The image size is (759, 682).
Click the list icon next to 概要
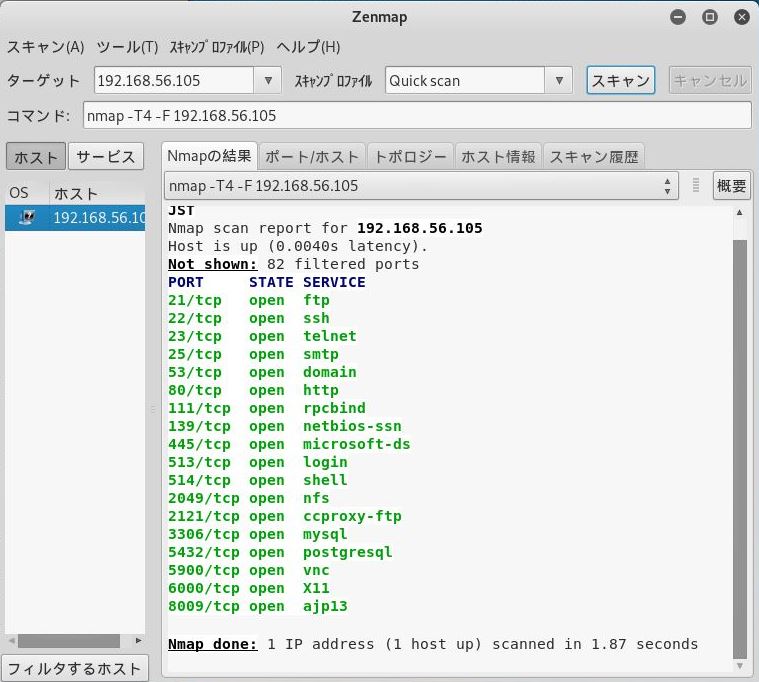tap(696, 185)
